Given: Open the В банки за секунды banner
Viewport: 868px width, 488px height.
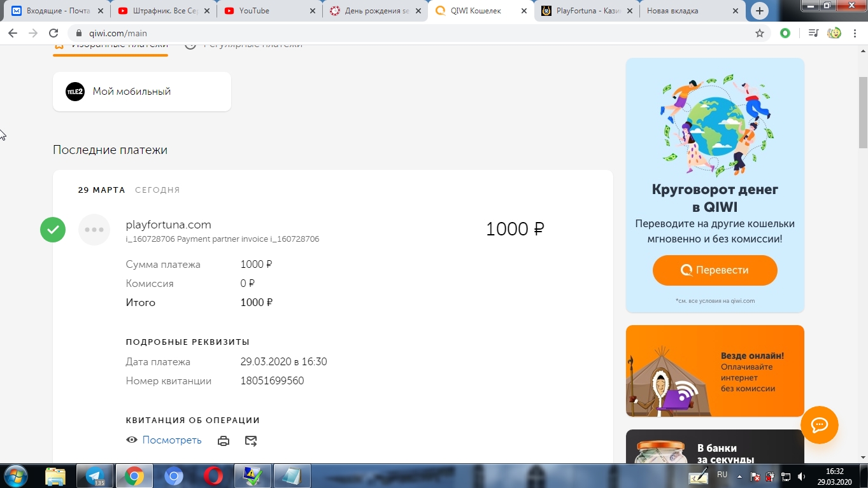Looking at the screenshot, I should [715, 447].
